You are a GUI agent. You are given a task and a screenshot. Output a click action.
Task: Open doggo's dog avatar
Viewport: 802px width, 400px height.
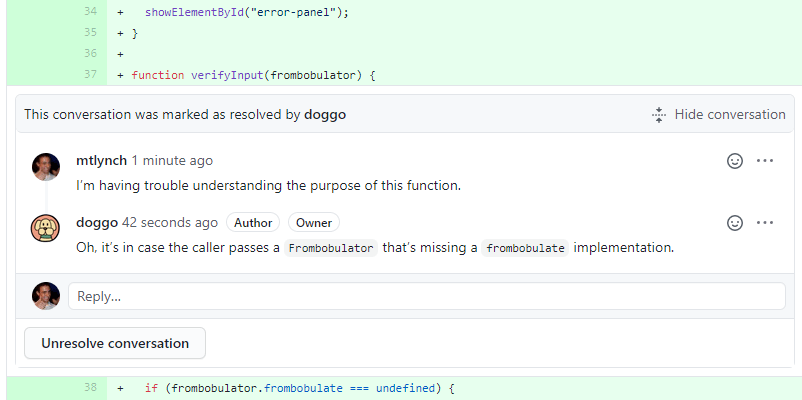click(x=46, y=228)
